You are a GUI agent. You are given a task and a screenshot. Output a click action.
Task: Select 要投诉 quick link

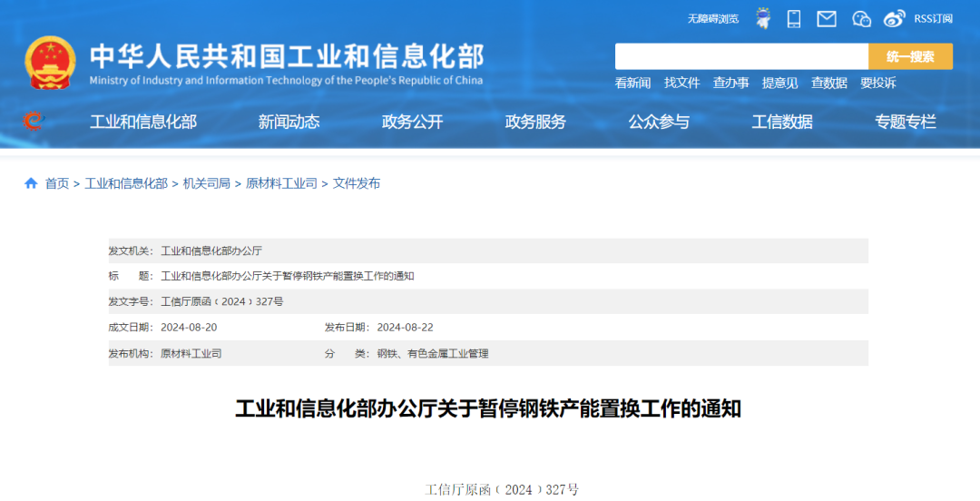click(878, 83)
